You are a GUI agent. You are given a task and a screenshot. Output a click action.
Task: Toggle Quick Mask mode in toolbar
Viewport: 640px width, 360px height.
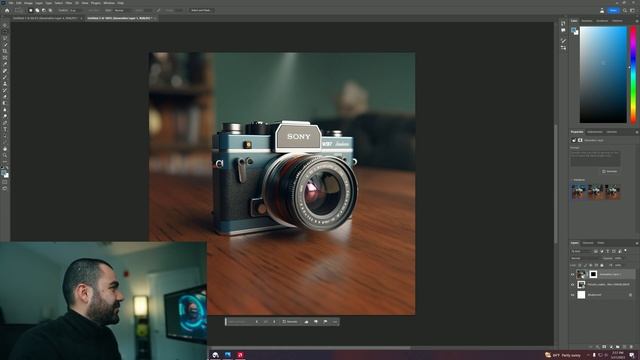click(5, 182)
